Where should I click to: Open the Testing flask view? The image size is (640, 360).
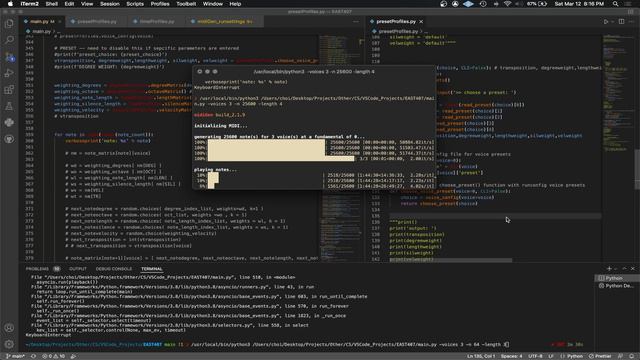pyautogui.click(x=9, y=106)
